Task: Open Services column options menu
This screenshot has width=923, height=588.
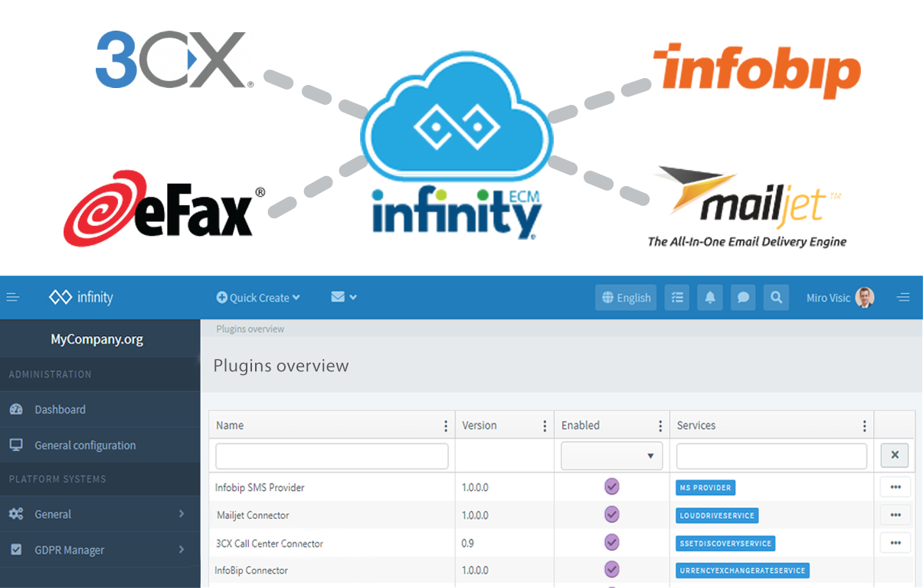Action: pos(864,426)
